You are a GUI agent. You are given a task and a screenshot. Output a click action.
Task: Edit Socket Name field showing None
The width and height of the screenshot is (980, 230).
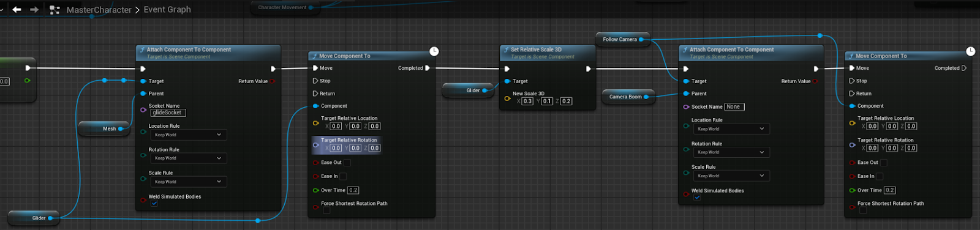(734, 106)
